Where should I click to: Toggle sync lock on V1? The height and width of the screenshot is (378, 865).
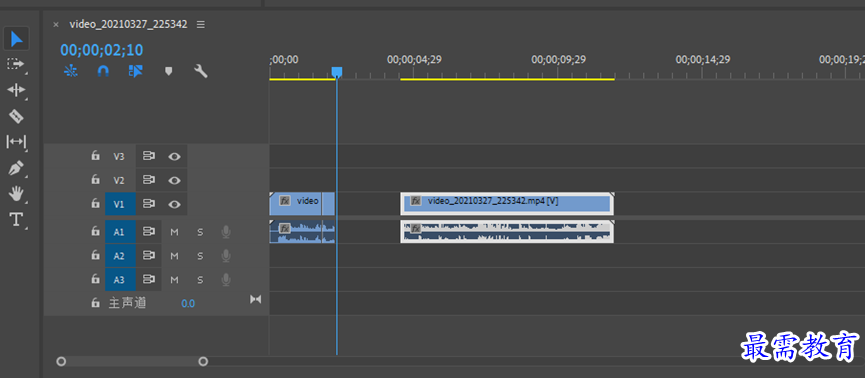[x=148, y=204]
